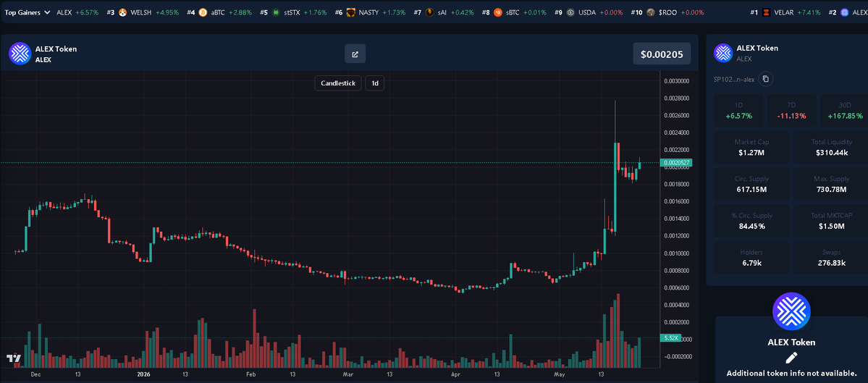Open the Candlestick chart type selector

pyautogui.click(x=338, y=83)
